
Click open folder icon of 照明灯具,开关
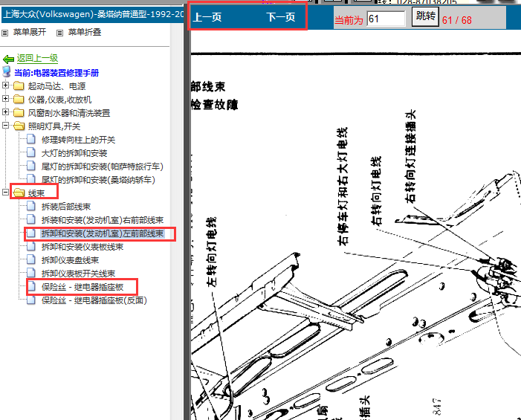pos(19,126)
